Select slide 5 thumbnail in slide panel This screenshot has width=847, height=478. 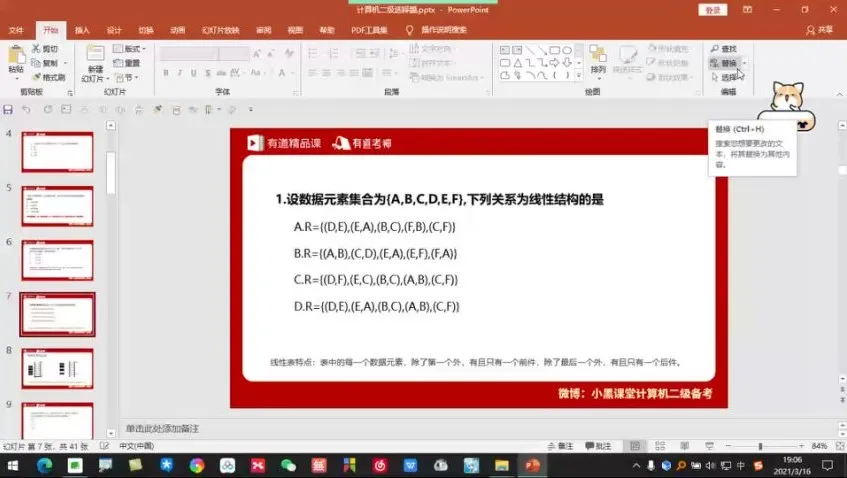[x=57, y=205]
